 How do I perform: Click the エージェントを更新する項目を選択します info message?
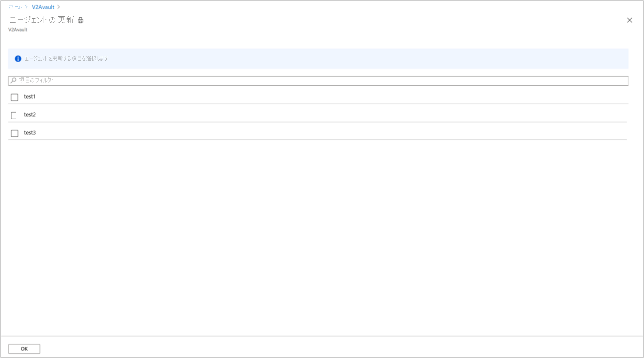pyautogui.click(x=66, y=58)
